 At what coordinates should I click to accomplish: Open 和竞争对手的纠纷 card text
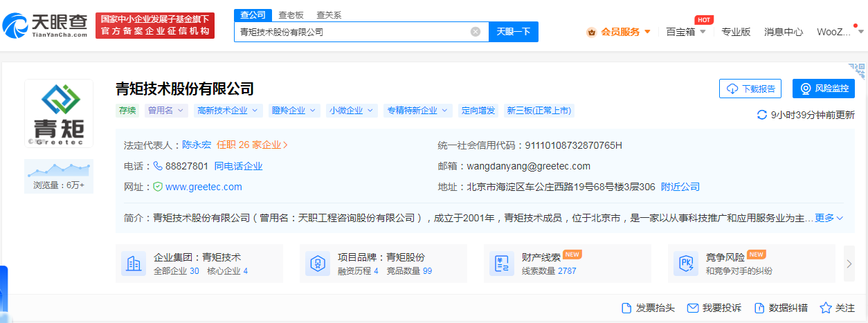click(739, 271)
